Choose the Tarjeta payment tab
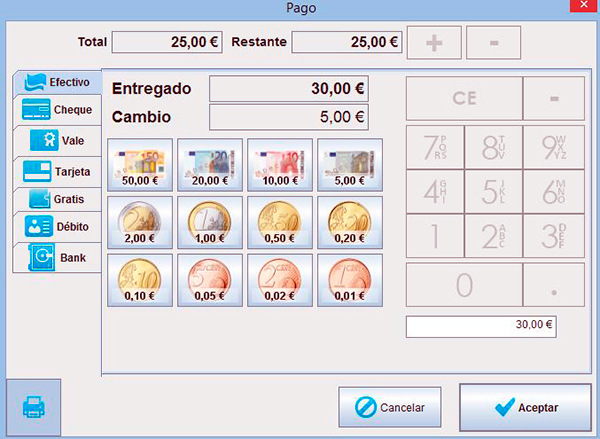 [x=57, y=171]
